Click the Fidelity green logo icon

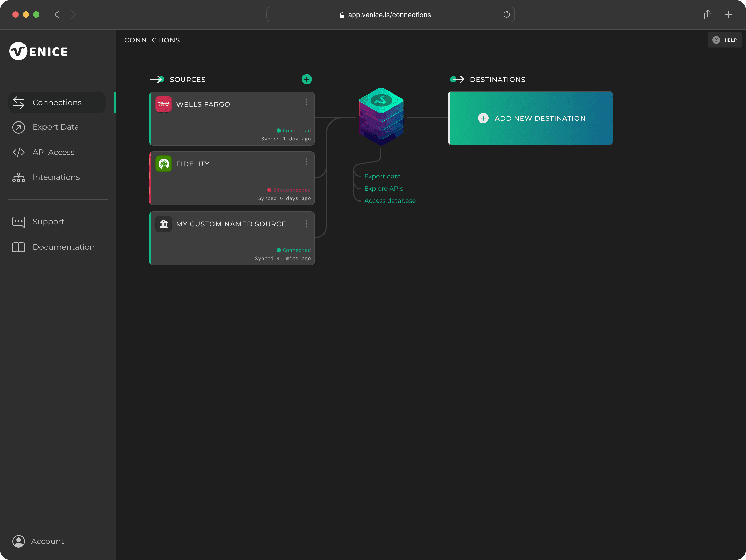tap(163, 164)
